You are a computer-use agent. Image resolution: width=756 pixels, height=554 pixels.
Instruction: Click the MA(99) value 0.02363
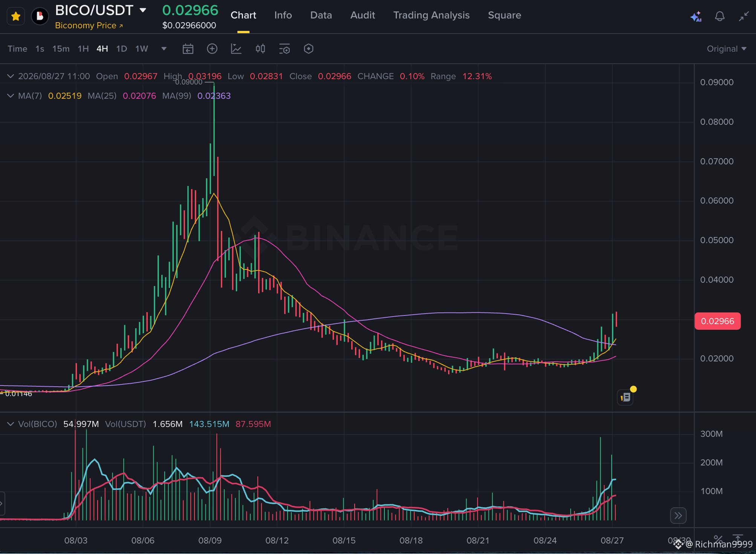214,96
